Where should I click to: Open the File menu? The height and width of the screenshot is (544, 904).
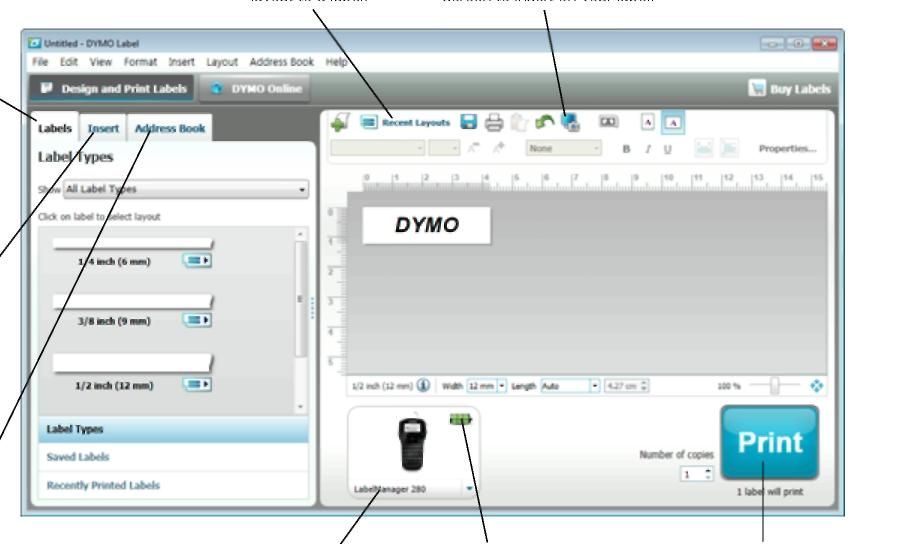[40, 62]
